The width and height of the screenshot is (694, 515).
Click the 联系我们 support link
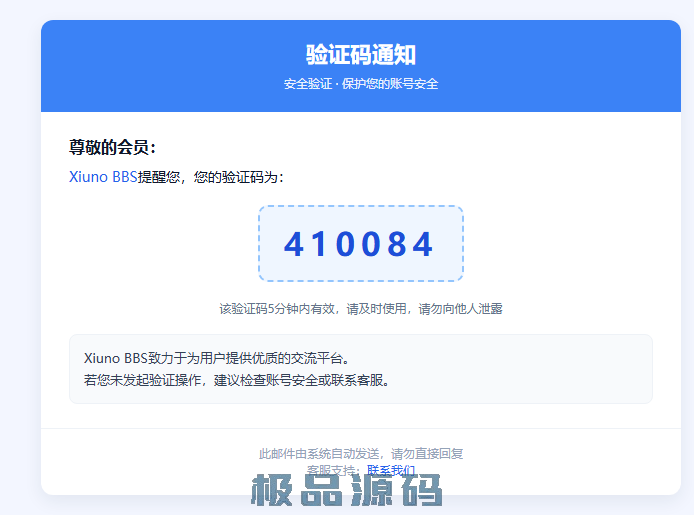pos(391,470)
